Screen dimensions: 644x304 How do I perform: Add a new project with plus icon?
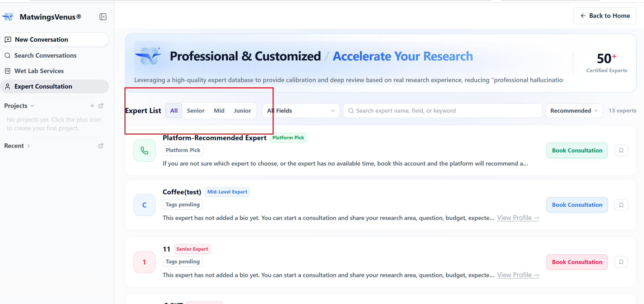pyautogui.click(x=92, y=106)
